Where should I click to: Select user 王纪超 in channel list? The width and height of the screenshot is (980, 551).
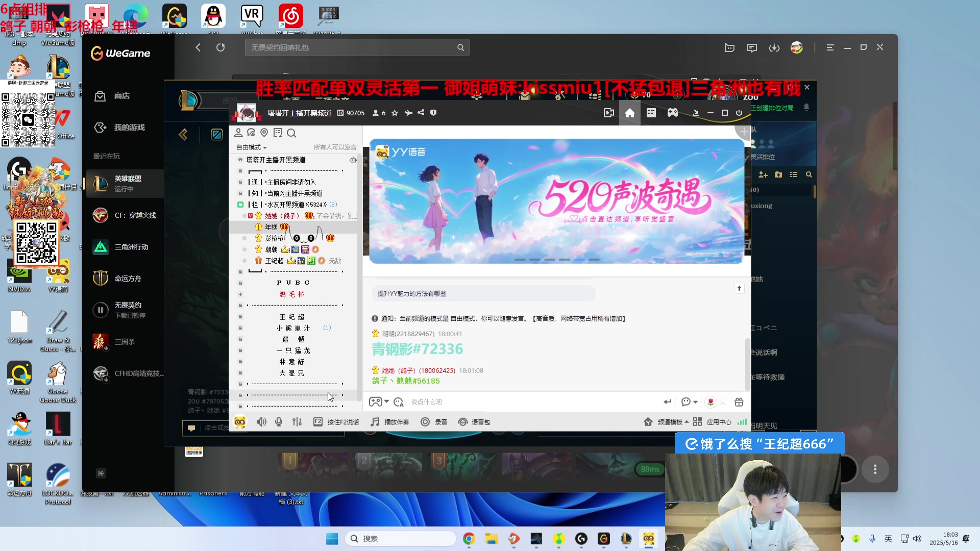pos(274,261)
